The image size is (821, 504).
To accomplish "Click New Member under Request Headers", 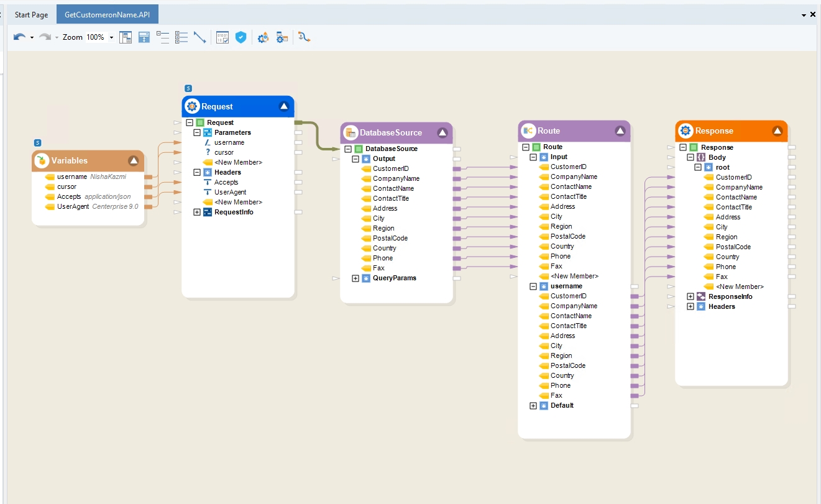I will [x=238, y=202].
